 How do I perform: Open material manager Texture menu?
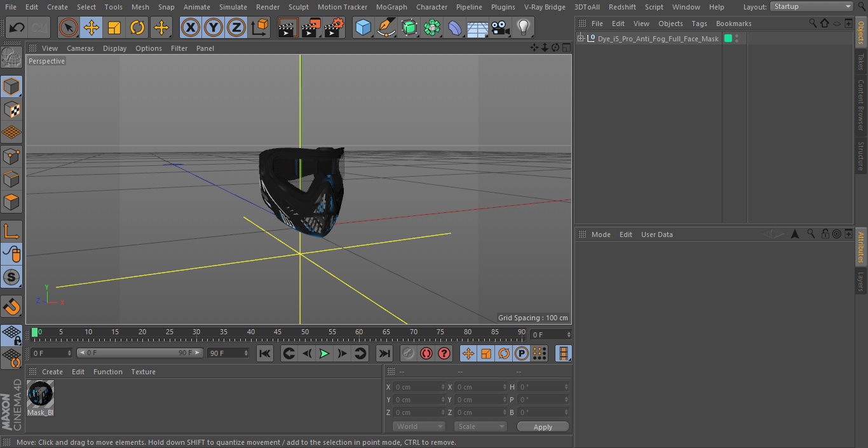[143, 372]
